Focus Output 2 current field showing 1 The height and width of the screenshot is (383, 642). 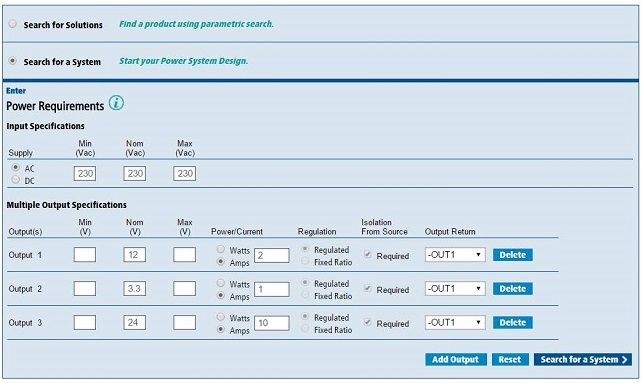pyautogui.click(x=271, y=290)
